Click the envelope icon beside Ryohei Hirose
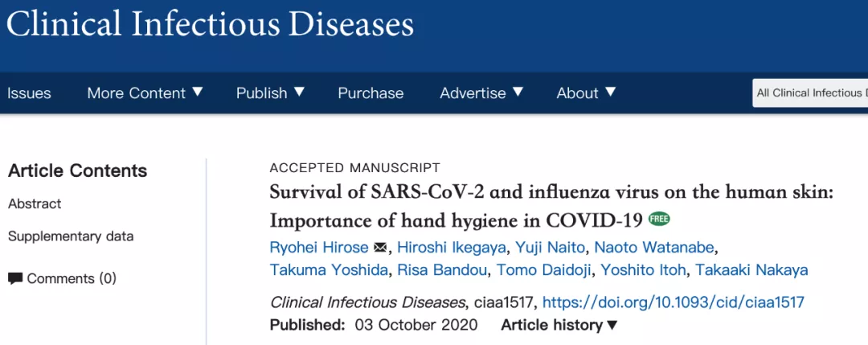868x345 pixels. tap(380, 247)
